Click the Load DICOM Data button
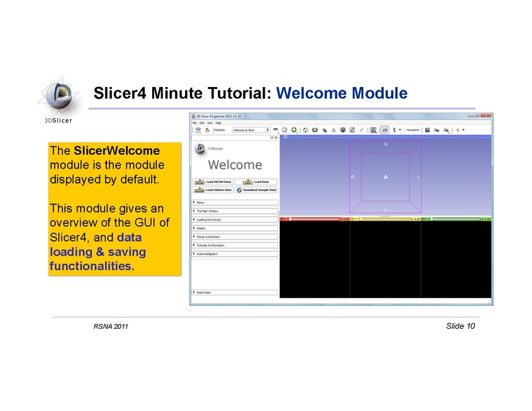Viewport: 532px width, 411px height. [213, 182]
